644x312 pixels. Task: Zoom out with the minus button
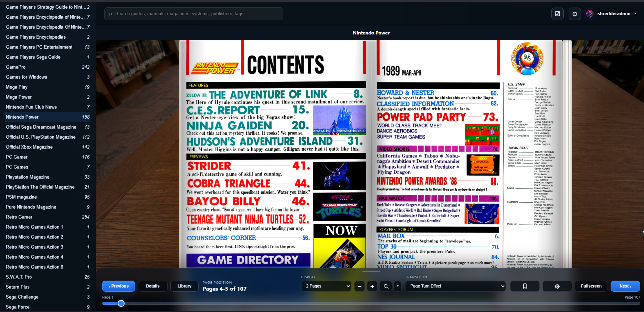(x=359, y=286)
